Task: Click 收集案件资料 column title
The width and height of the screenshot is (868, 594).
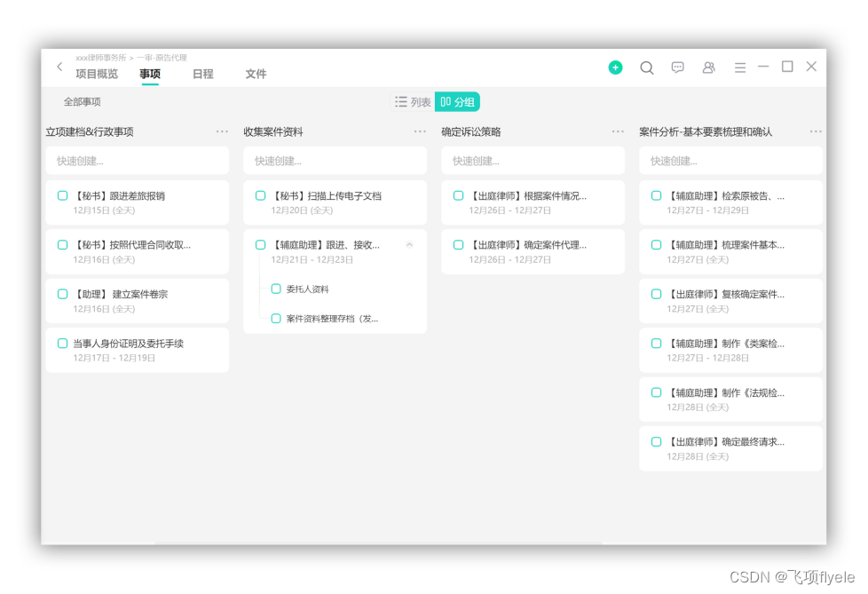Action: pyautogui.click(x=273, y=131)
